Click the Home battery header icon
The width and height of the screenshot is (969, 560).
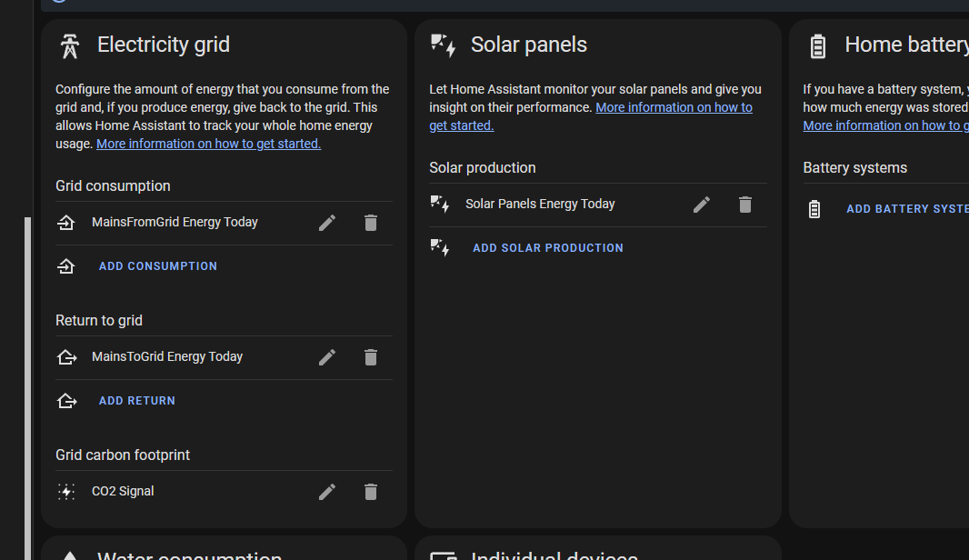point(818,45)
